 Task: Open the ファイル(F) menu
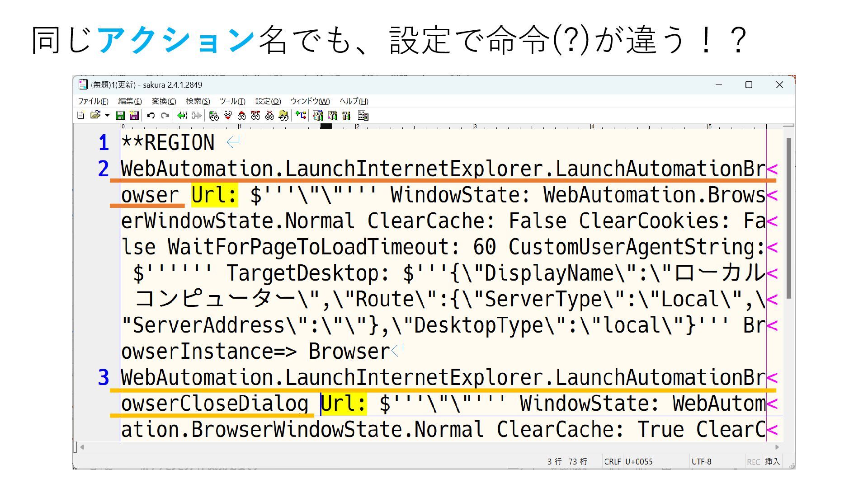[93, 101]
